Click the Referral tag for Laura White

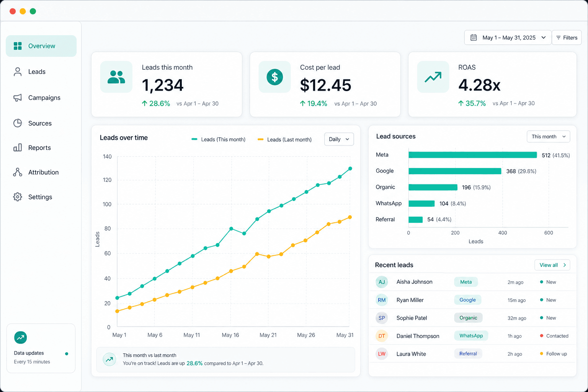tap(468, 354)
